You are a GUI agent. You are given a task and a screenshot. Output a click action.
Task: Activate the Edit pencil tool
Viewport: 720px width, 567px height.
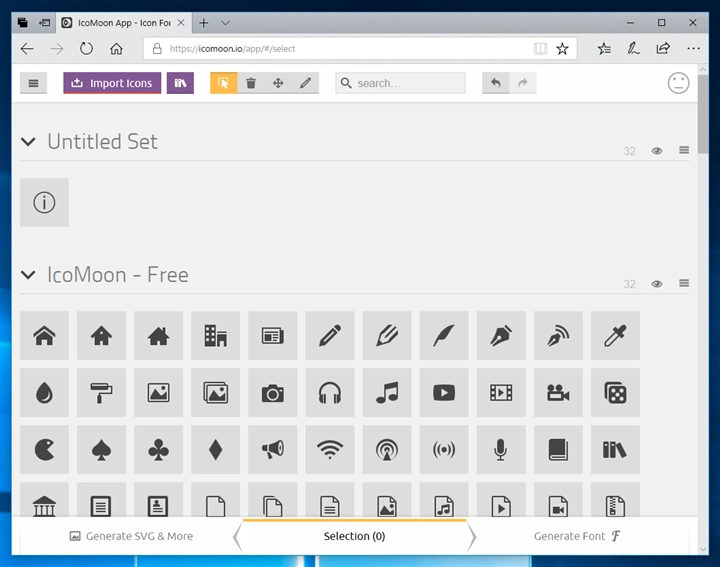(305, 83)
